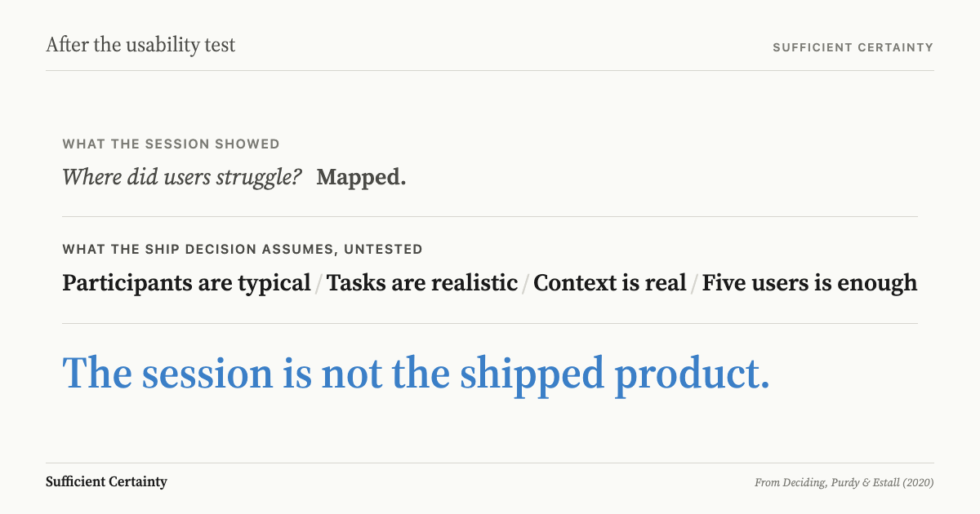Screen dimensions: 980x514
Task: Click the word "product." in blue headline
Action: 693,377
